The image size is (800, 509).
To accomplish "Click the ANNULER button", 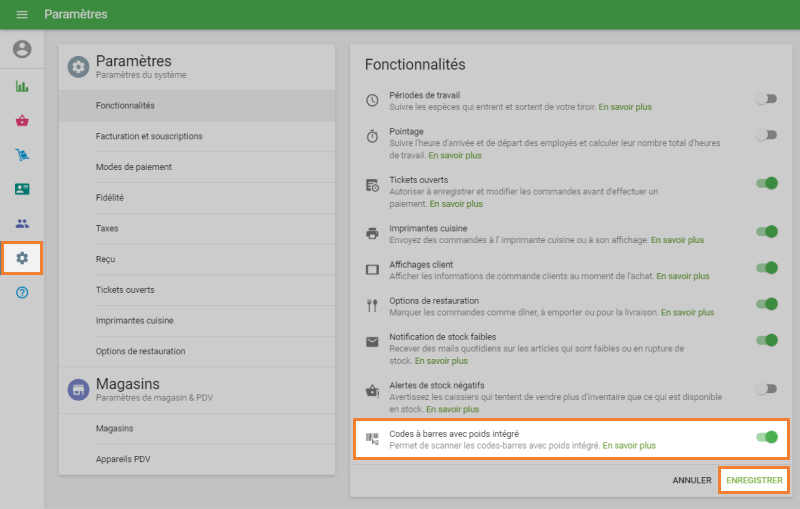I will coord(692,480).
